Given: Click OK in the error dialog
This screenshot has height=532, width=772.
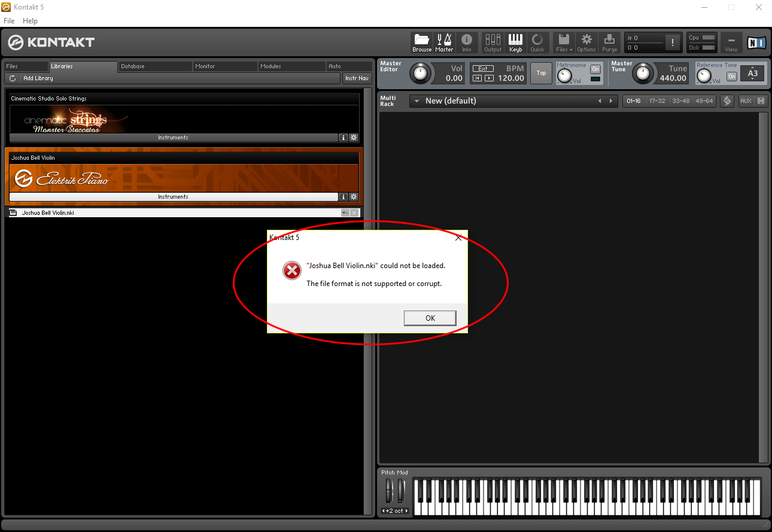Looking at the screenshot, I should tap(430, 318).
